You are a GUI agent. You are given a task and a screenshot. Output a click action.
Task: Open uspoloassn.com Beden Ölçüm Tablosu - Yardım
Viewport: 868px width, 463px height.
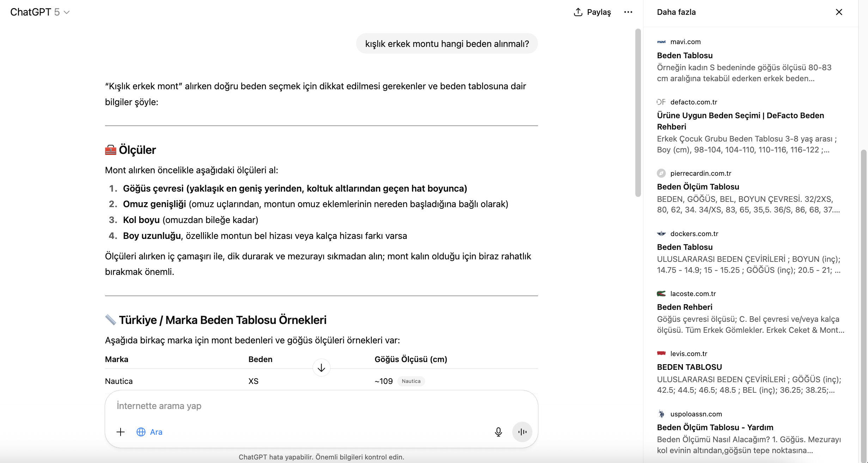point(715,427)
